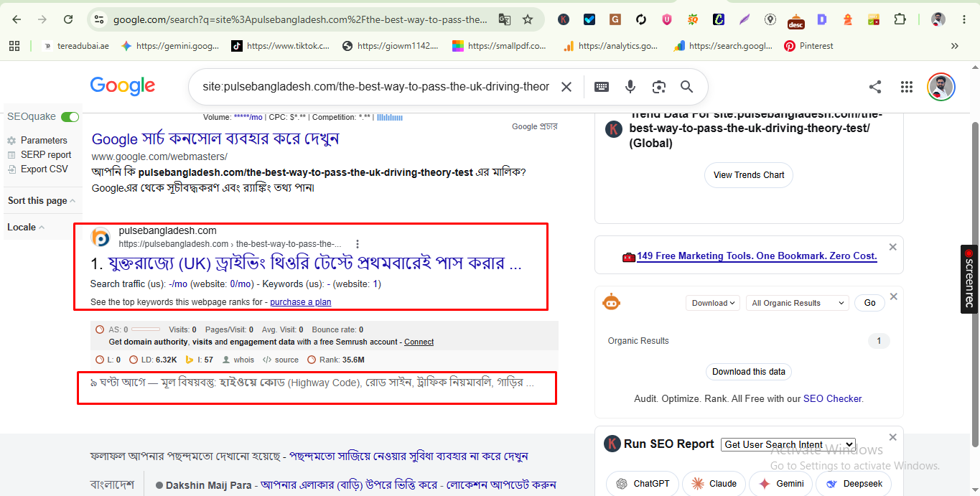Click the dark C extension icon
The width and height of the screenshot is (980, 496).
pyautogui.click(x=719, y=19)
